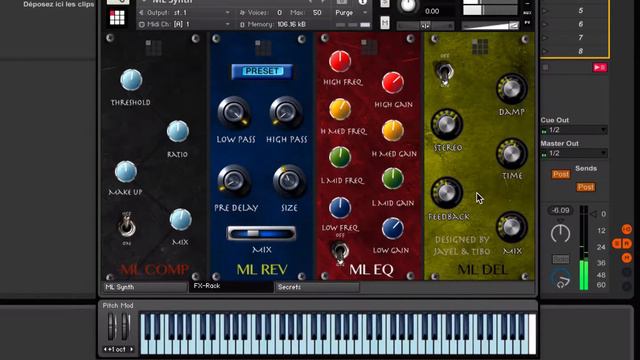Click the master track pan knob
The image size is (640, 360).
click(x=560, y=234)
